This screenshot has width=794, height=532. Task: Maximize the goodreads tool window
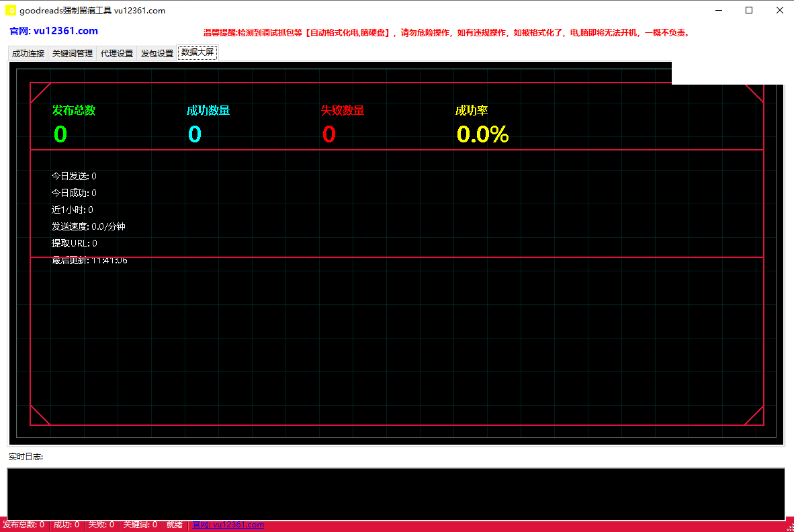tap(749, 11)
